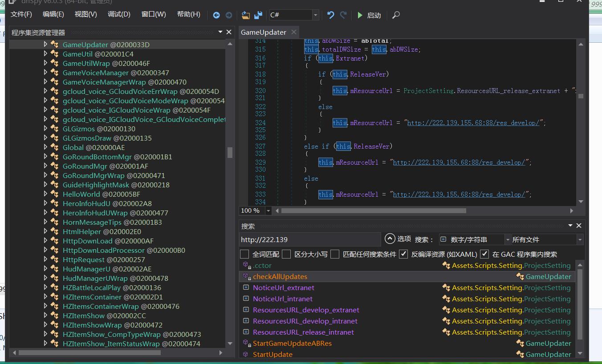
Task: Click the undo icon in toolbar
Action: 330,15
